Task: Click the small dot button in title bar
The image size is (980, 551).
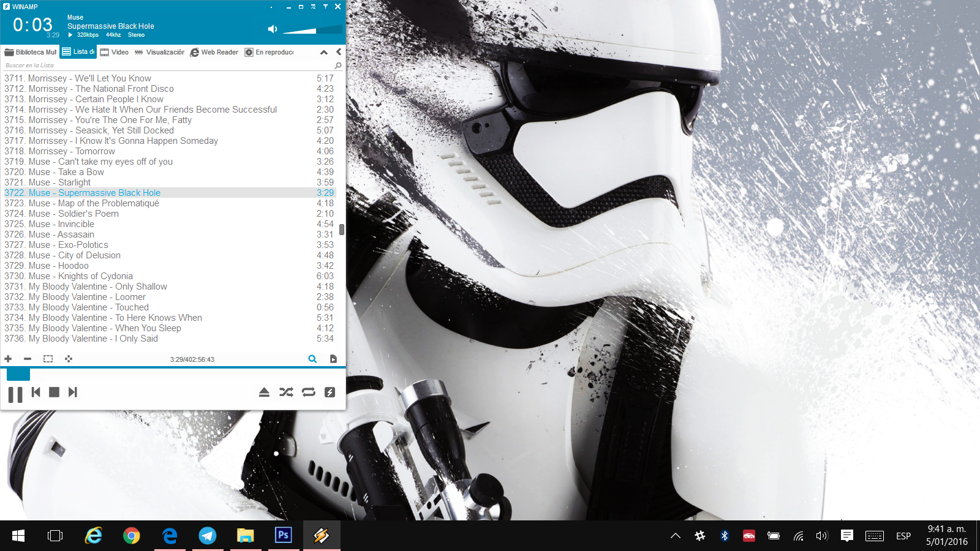Action: pos(271,7)
